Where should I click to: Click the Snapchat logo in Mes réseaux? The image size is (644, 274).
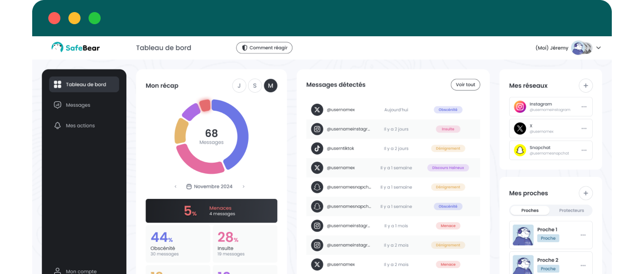(x=520, y=150)
